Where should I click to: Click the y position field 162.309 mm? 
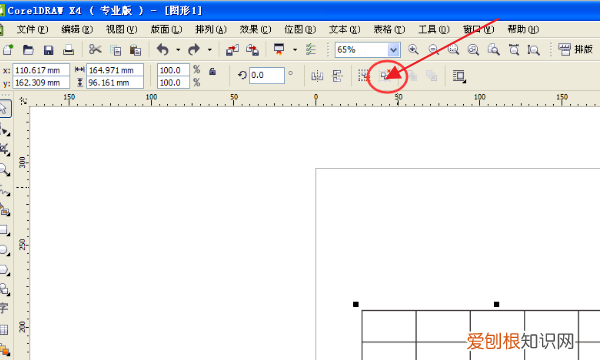(x=41, y=83)
